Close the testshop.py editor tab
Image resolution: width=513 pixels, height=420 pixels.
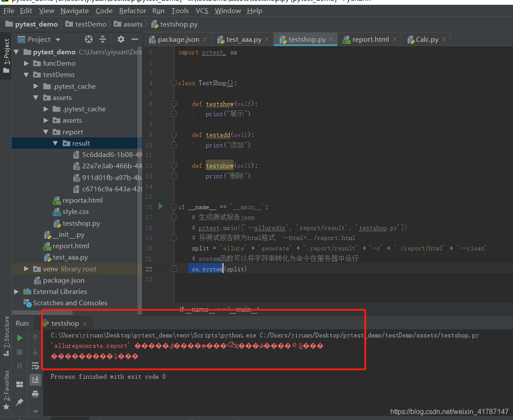331,40
